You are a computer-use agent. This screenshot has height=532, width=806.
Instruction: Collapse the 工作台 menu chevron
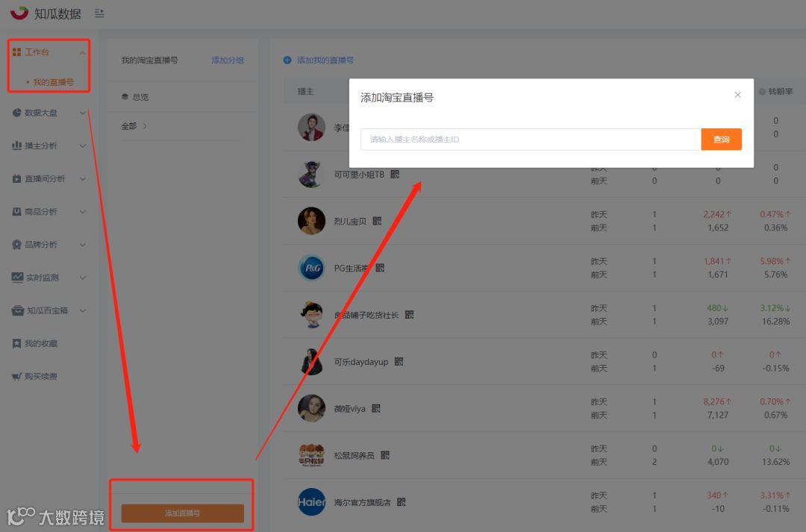click(82, 52)
